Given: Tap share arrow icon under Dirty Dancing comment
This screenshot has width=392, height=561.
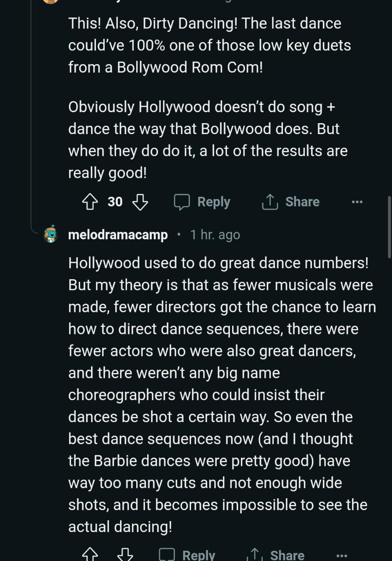Looking at the screenshot, I should 270,202.
